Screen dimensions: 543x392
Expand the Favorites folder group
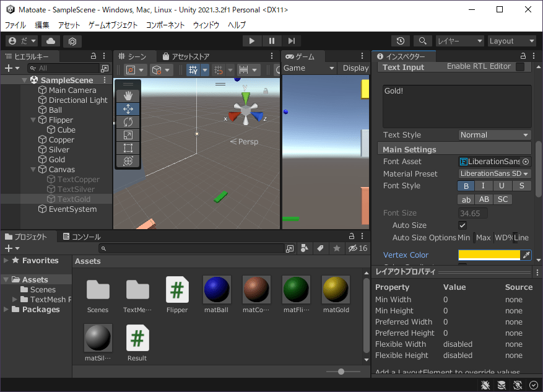coord(6,261)
